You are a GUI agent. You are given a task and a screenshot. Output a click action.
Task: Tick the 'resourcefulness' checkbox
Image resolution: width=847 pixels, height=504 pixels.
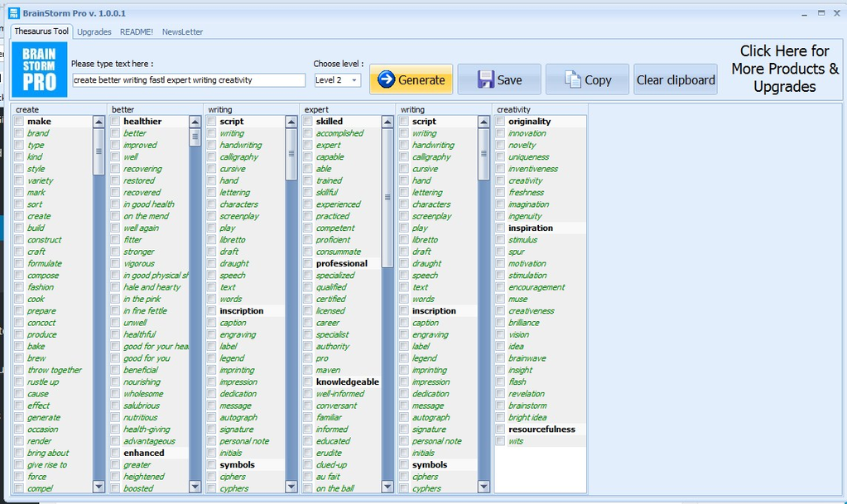point(501,429)
